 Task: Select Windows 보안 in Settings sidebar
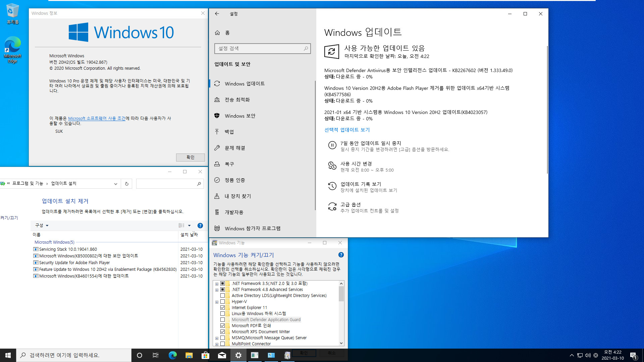click(x=262, y=116)
